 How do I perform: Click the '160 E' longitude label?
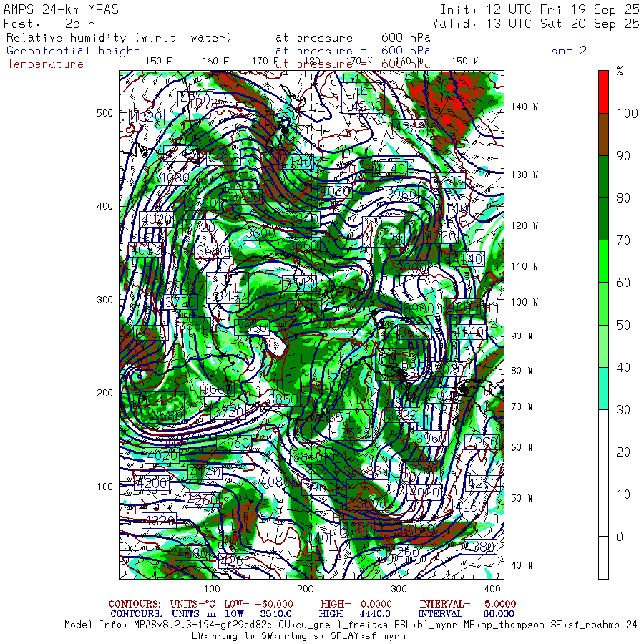pos(215,62)
